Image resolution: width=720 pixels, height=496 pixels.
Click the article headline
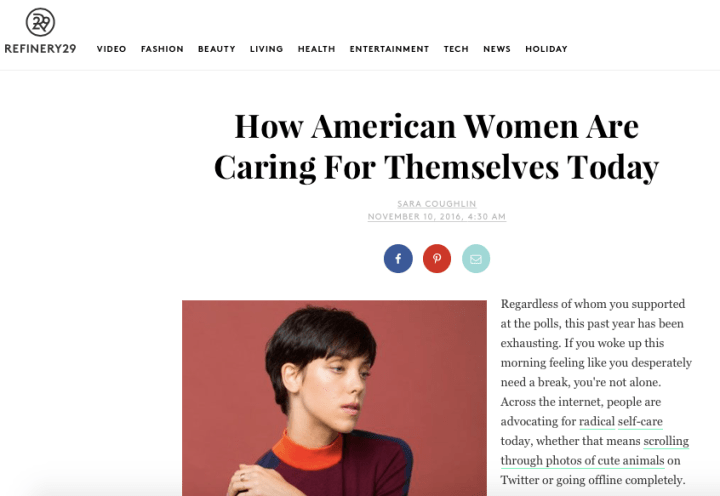[436, 146]
